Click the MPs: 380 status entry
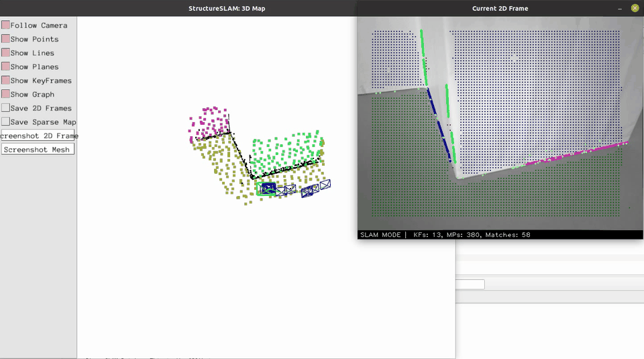 click(x=464, y=235)
